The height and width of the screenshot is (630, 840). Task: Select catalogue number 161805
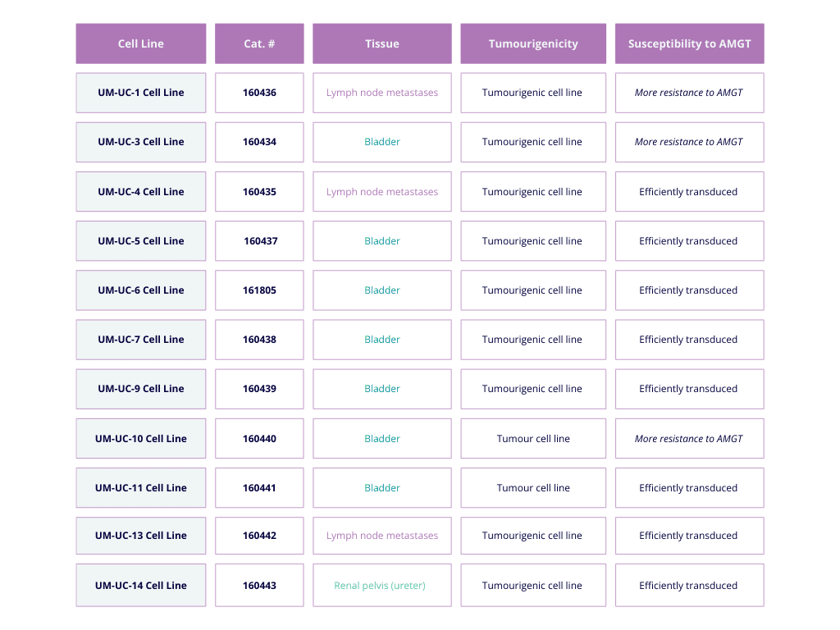tap(259, 290)
